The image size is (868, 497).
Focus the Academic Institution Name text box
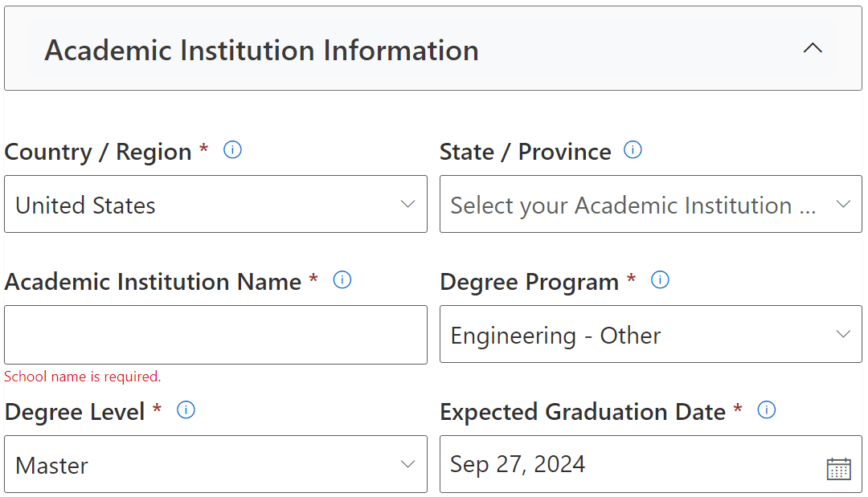[215, 335]
